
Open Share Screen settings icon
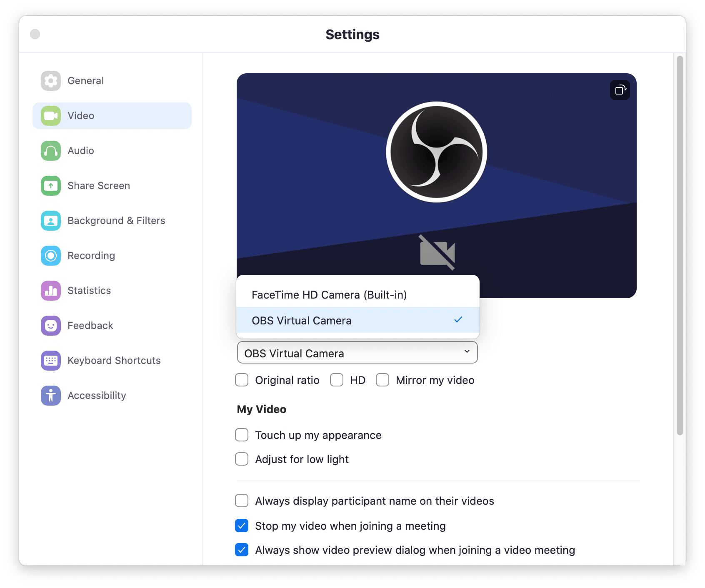click(x=51, y=186)
